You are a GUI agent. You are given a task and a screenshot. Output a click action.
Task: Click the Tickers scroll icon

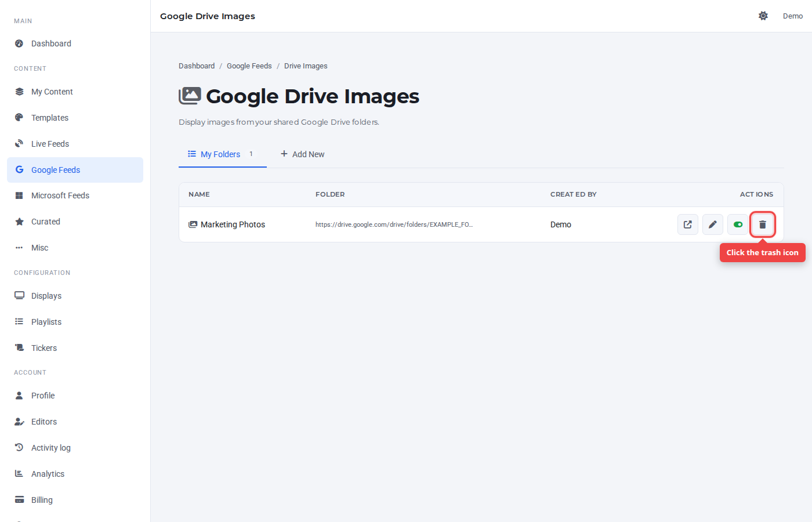(19, 348)
